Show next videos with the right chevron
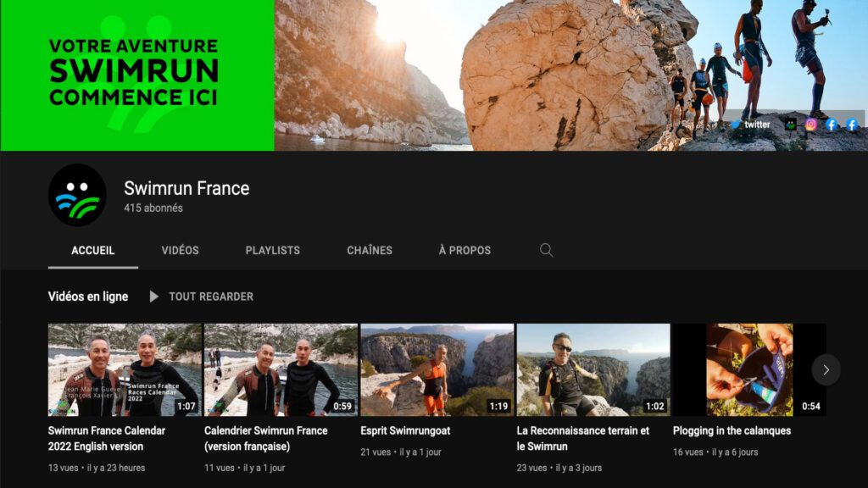Viewport: 868px width, 488px height. (826, 369)
